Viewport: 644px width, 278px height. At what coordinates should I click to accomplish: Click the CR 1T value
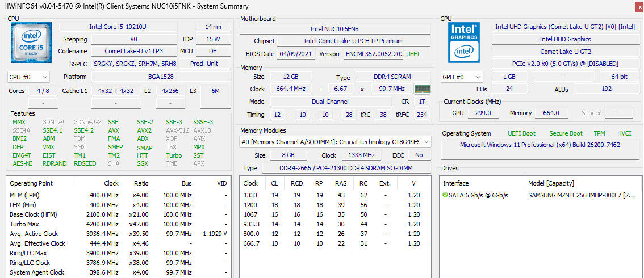click(x=422, y=102)
